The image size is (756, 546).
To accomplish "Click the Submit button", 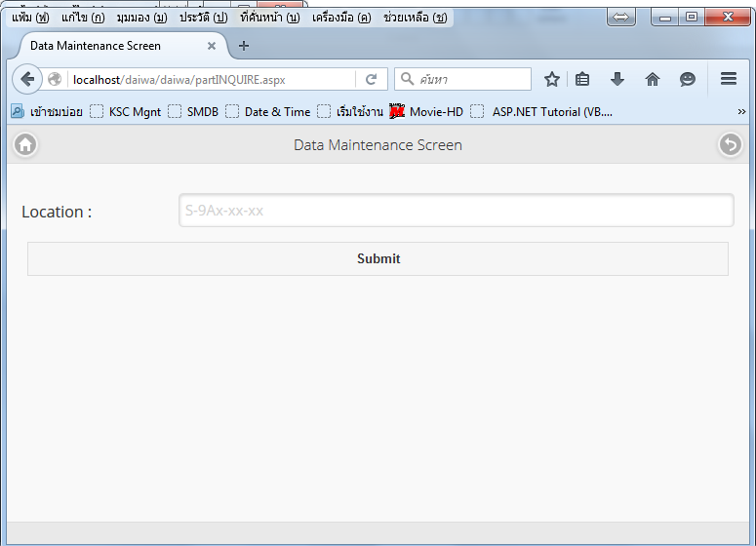I will coord(378,258).
